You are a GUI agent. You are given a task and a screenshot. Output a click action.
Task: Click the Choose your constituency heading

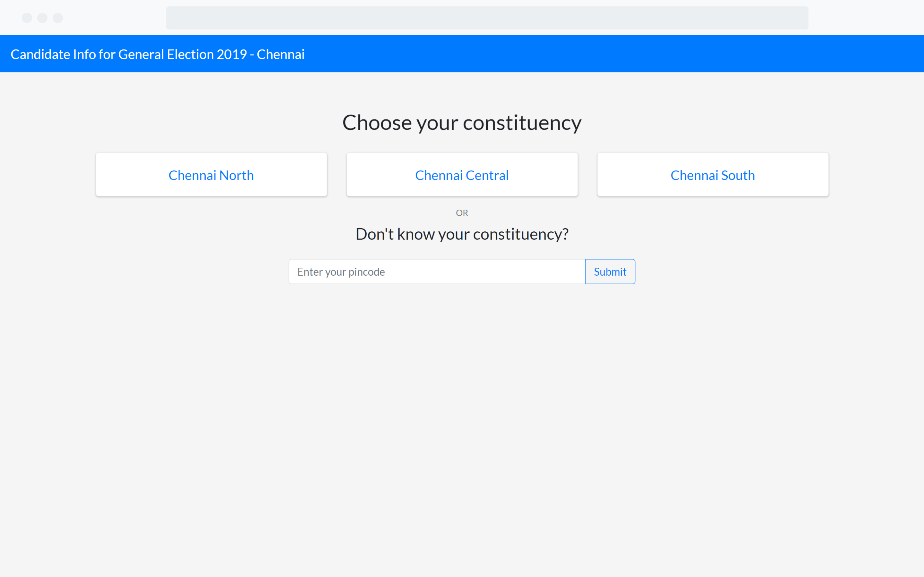pyautogui.click(x=462, y=122)
